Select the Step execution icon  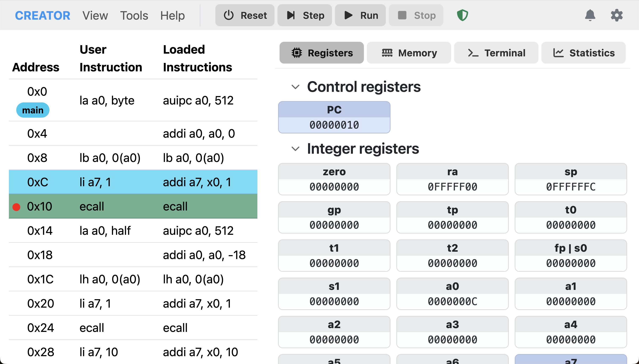(291, 15)
